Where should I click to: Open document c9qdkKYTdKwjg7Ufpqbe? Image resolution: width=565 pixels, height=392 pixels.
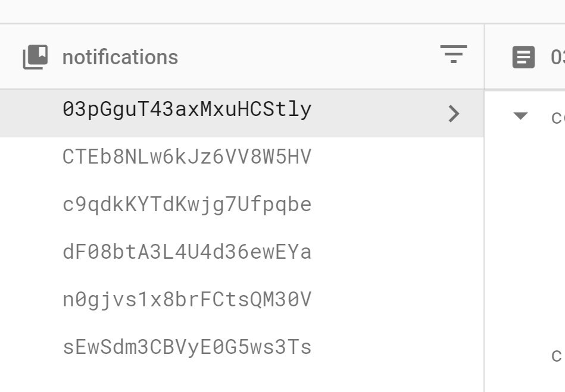click(242, 205)
